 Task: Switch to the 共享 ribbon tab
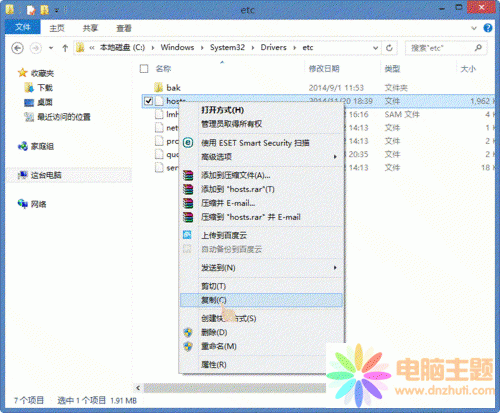click(90, 28)
